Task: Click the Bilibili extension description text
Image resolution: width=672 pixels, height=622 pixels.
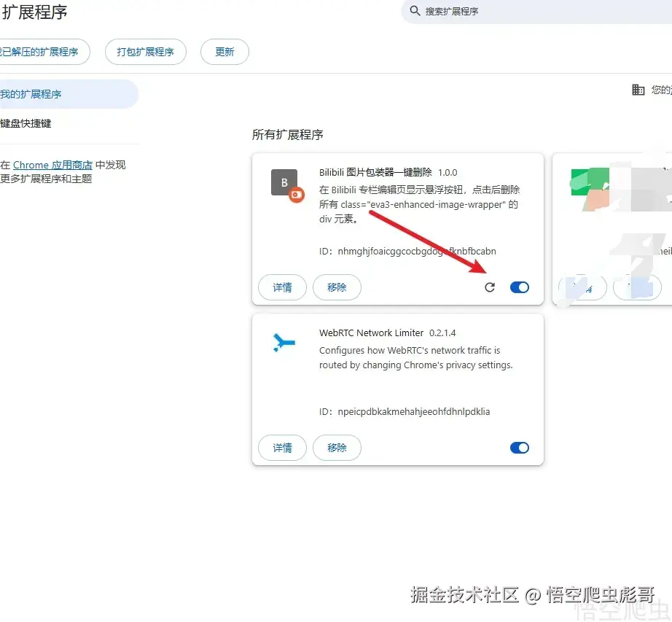Action: pyautogui.click(x=419, y=204)
